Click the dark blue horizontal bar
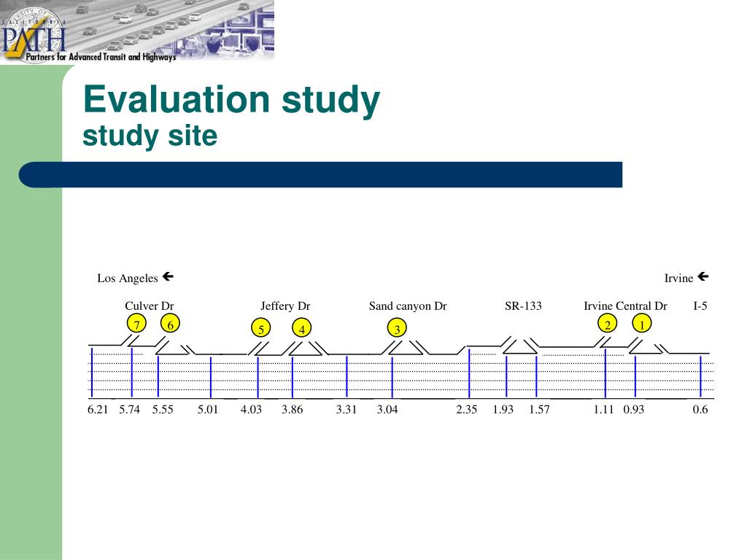This screenshot has width=747, height=560. [x=320, y=175]
